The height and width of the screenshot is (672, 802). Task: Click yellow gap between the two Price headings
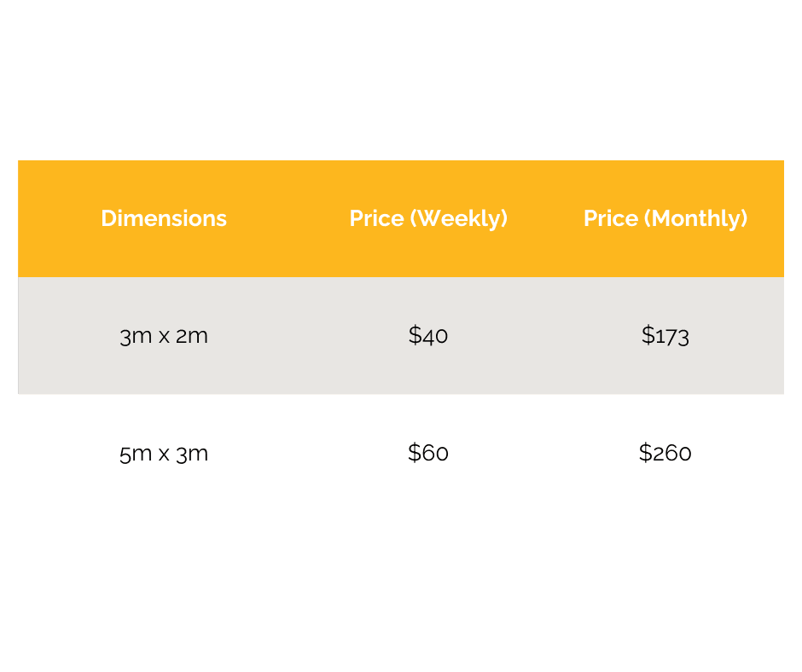(546, 218)
